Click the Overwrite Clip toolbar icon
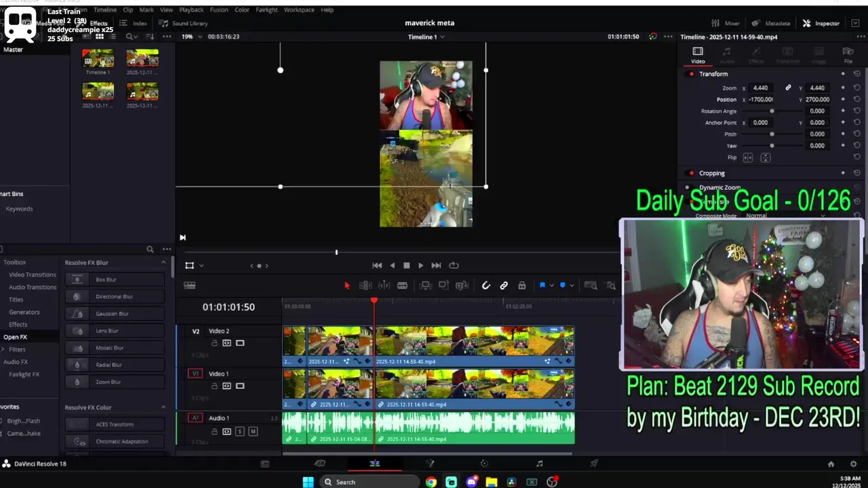This screenshot has width=868, height=488. click(443, 286)
